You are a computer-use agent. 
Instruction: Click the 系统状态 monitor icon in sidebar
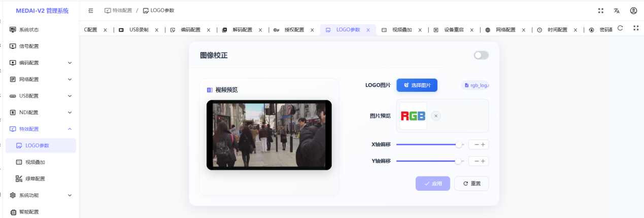[13, 29]
